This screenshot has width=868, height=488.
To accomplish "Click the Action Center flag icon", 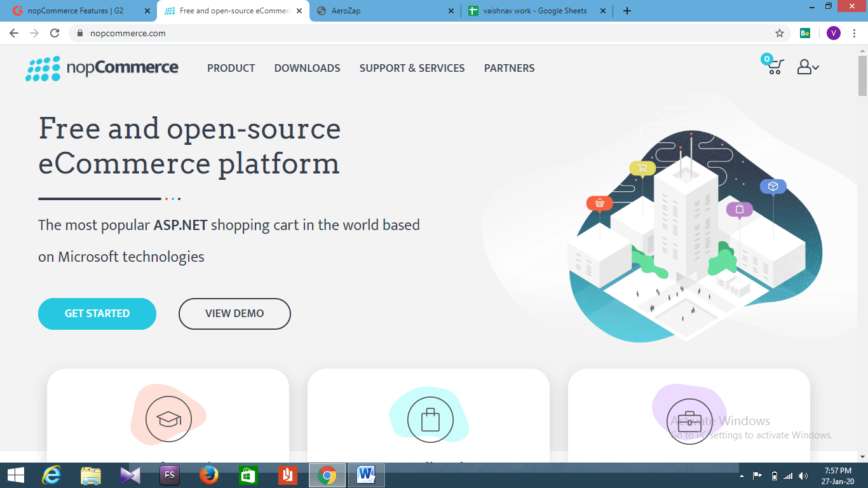I will [x=757, y=476].
